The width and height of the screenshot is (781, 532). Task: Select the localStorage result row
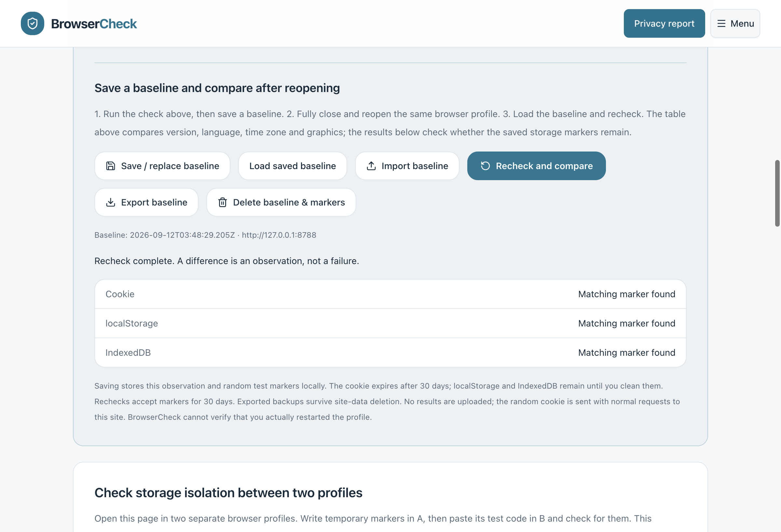(390, 324)
